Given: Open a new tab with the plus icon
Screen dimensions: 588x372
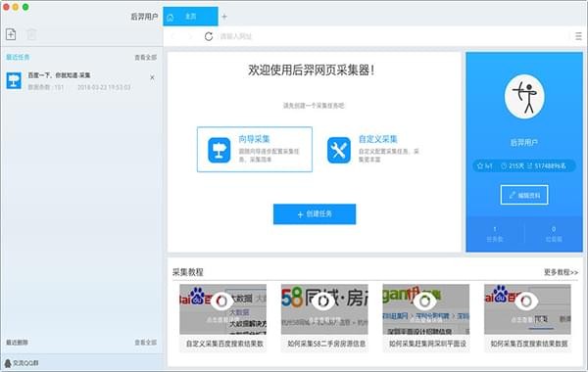Looking at the screenshot, I should (x=224, y=17).
